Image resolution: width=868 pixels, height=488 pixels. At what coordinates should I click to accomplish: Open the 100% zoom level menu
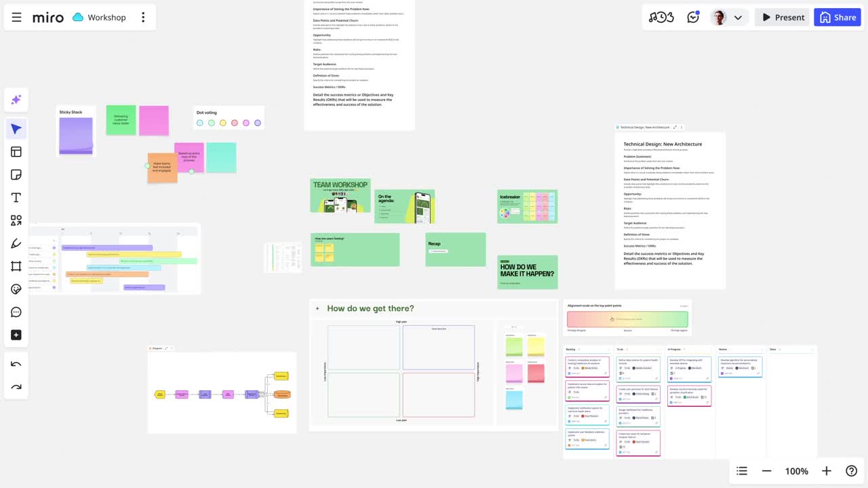pos(796,471)
